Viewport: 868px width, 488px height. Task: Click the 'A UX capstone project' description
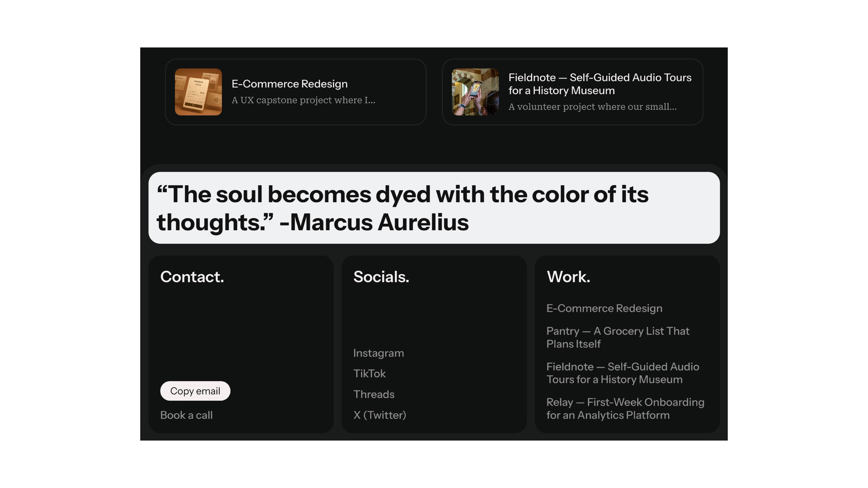tap(303, 100)
